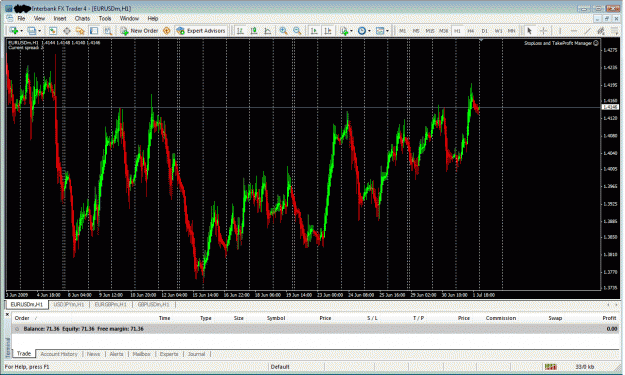Click the New Order button
The width and height of the screenshot is (625, 375).
click(140, 31)
